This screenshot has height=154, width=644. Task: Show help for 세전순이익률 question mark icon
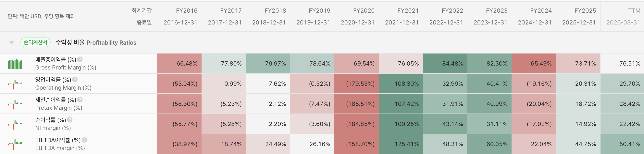click(80, 100)
